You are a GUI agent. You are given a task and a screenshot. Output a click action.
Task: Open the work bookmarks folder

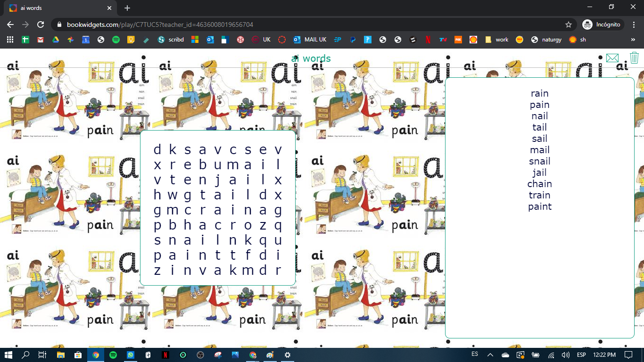coord(497,40)
